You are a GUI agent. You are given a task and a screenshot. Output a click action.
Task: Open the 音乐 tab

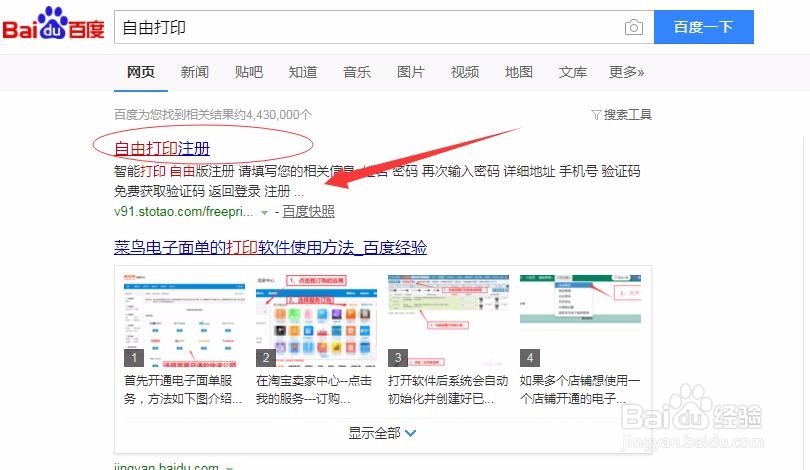356,72
